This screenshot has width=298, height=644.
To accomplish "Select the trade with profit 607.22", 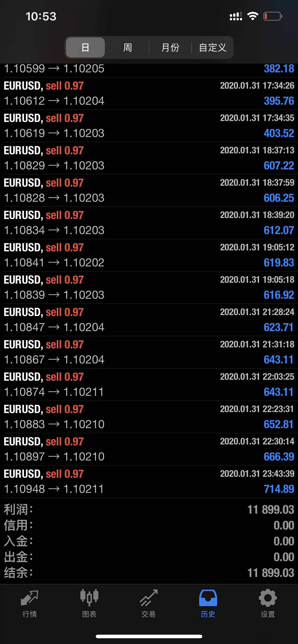I will click(149, 158).
